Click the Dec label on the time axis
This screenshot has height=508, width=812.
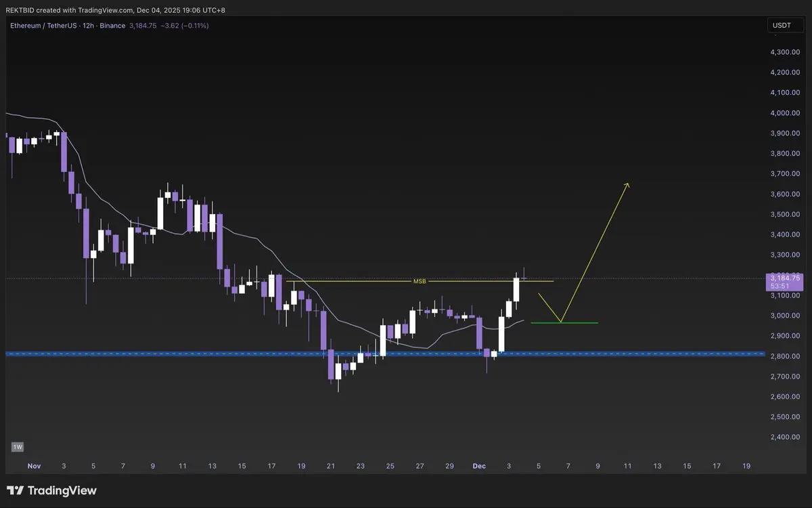(479, 466)
